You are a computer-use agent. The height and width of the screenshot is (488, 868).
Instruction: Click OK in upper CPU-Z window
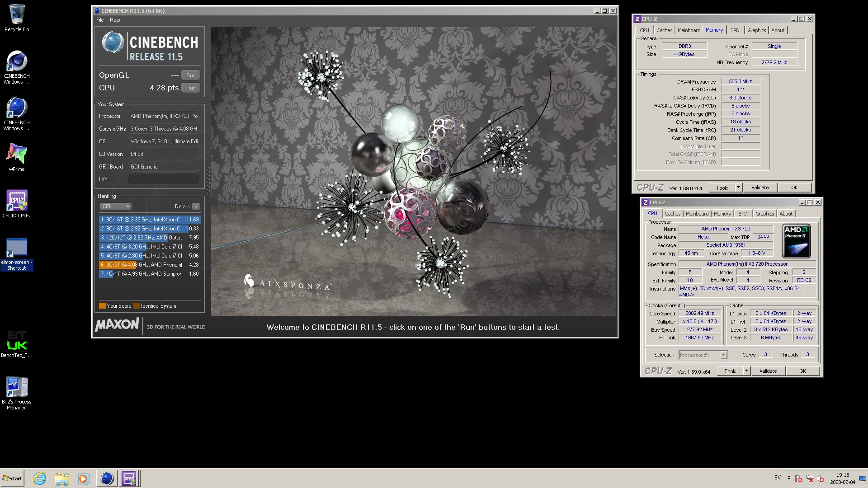[x=794, y=188]
